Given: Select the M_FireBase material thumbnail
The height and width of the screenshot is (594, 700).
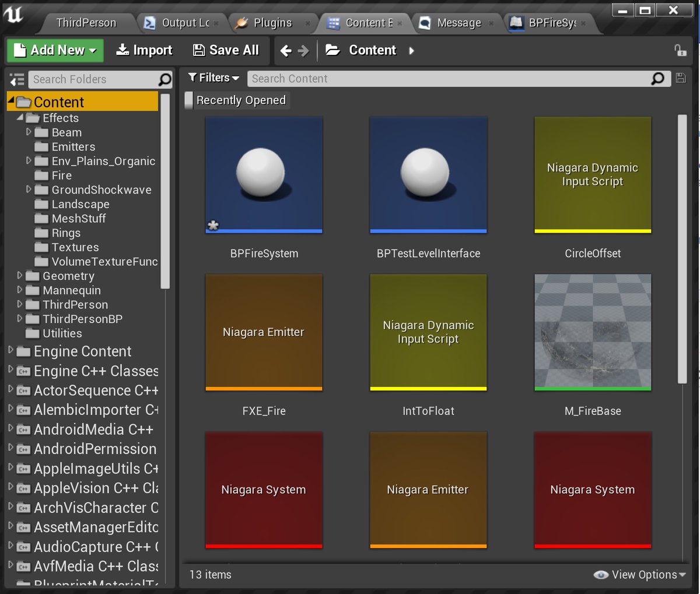Looking at the screenshot, I should (593, 332).
